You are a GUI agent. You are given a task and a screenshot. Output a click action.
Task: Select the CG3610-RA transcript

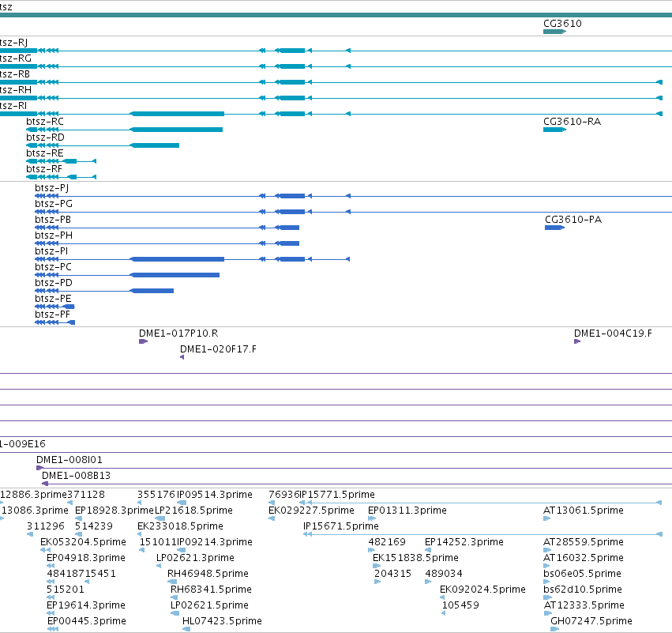[573, 122]
